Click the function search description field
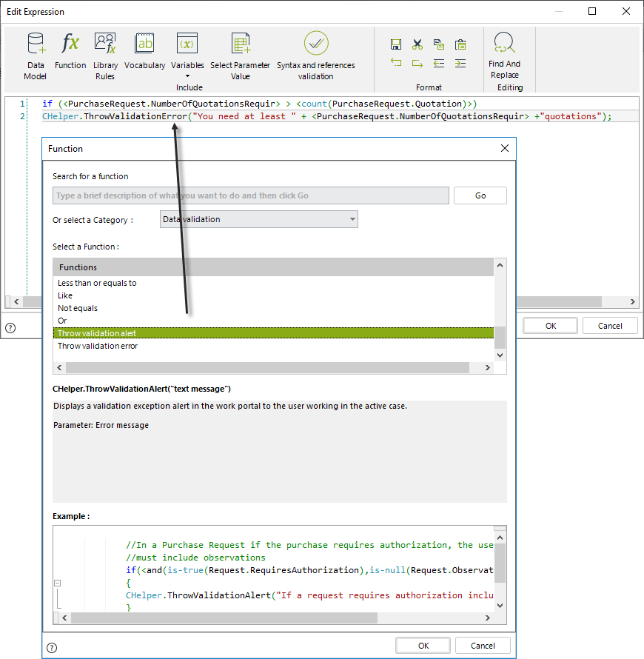Screen dimensions: 644x659 251,195
